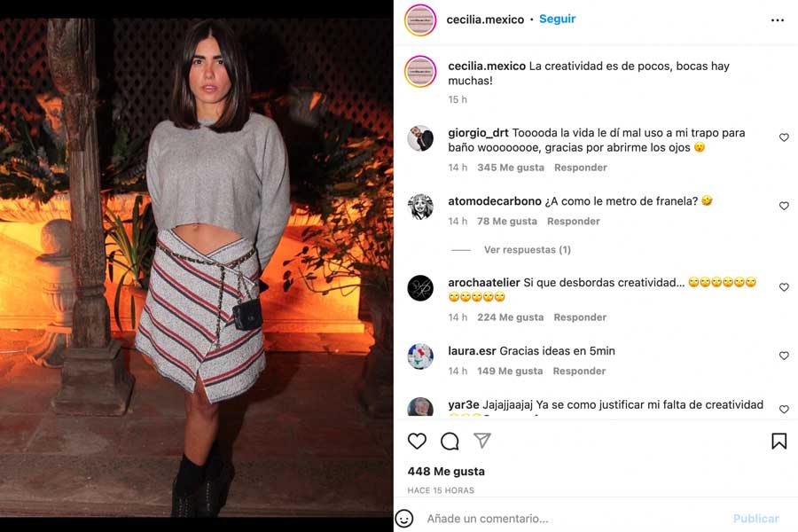
Task: Click the Publicar button
Action: pyautogui.click(x=755, y=518)
